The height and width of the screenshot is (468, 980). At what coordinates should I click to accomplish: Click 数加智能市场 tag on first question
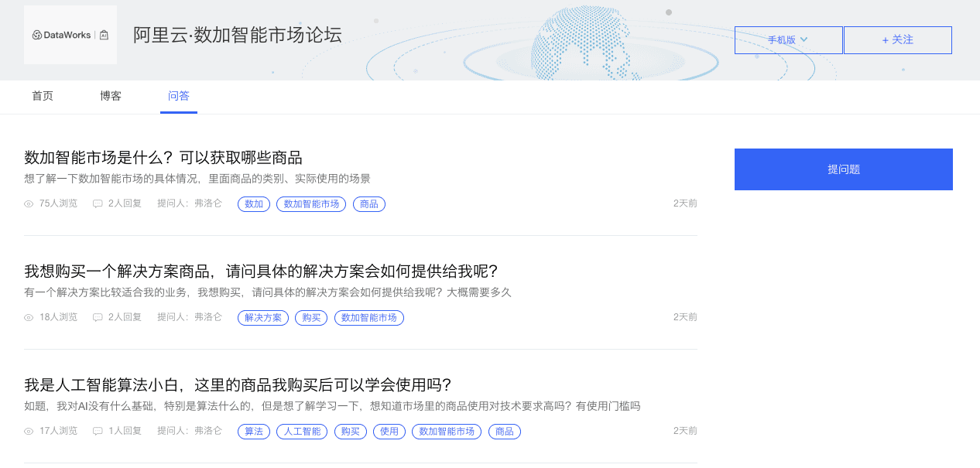coord(311,204)
